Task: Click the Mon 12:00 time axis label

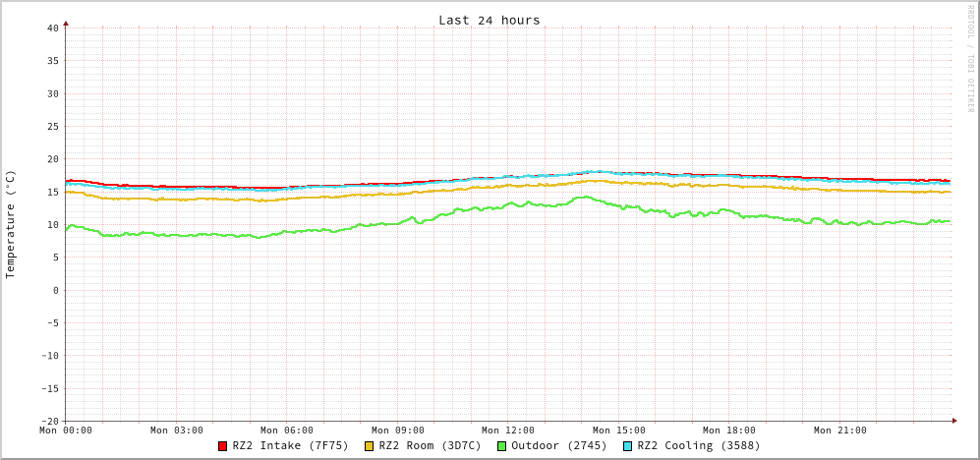Action: (508, 430)
